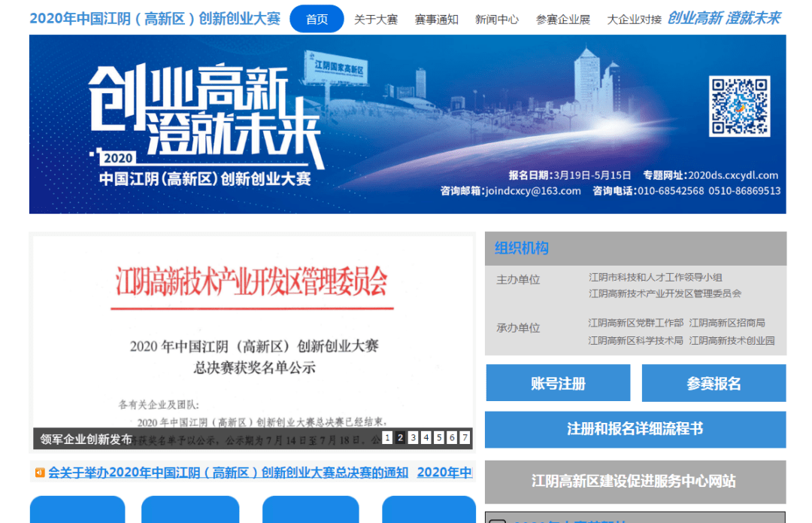Click the 参赛报名 button
The height and width of the screenshot is (523, 812).
pyautogui.click(x=714, y=383)
